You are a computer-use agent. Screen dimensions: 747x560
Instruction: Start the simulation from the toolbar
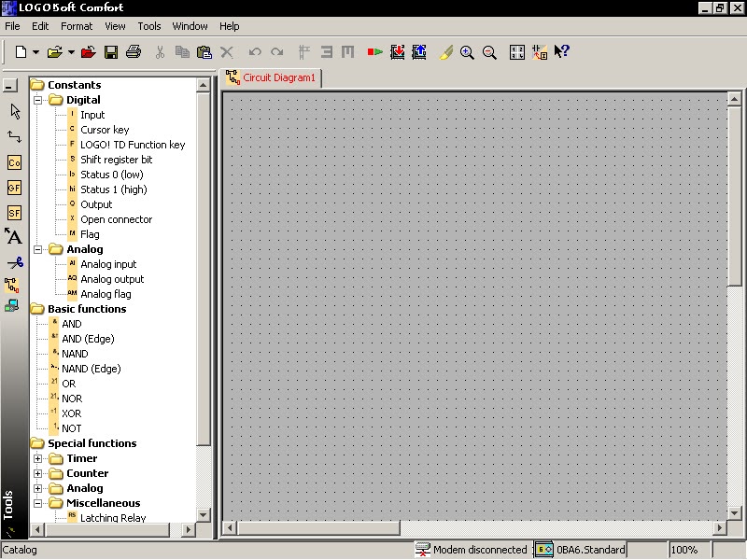(373, 52)
